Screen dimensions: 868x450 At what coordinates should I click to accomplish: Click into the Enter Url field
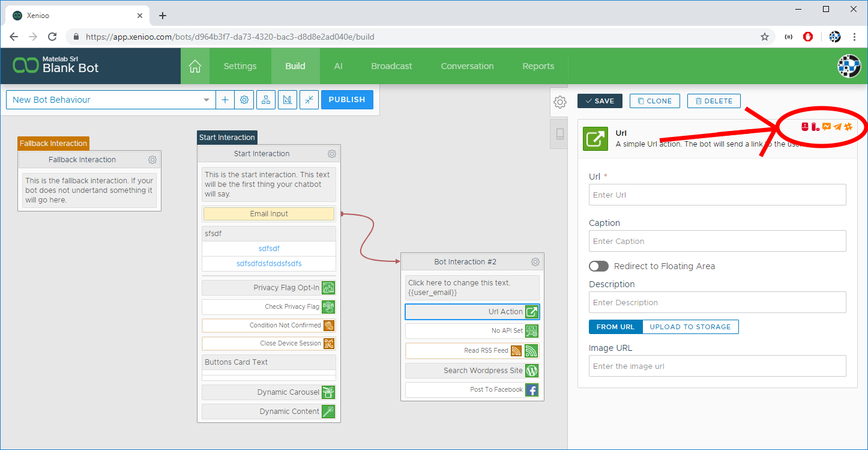click(x=717, y=195)
